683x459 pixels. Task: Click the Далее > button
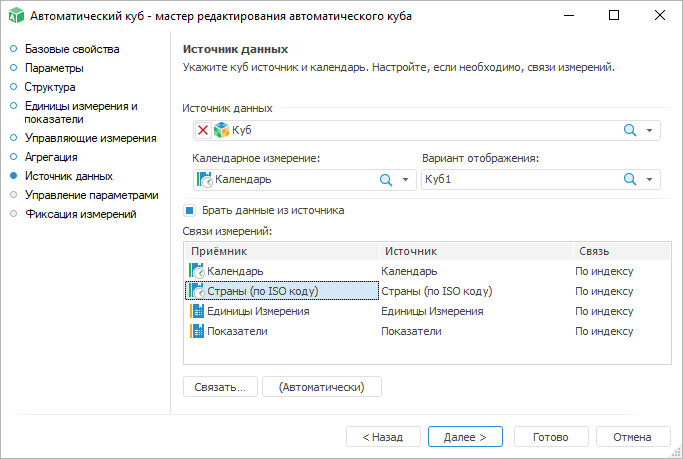pos(465,437)
